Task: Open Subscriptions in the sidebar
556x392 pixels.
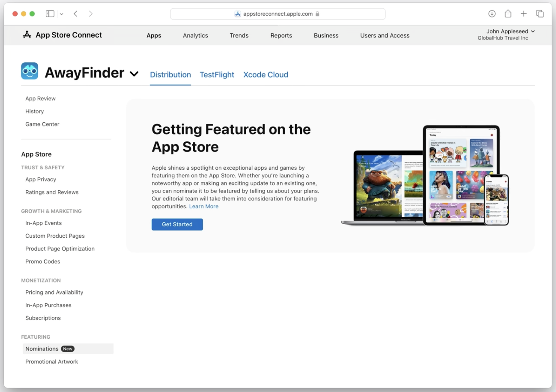Action: coord(43,318)
